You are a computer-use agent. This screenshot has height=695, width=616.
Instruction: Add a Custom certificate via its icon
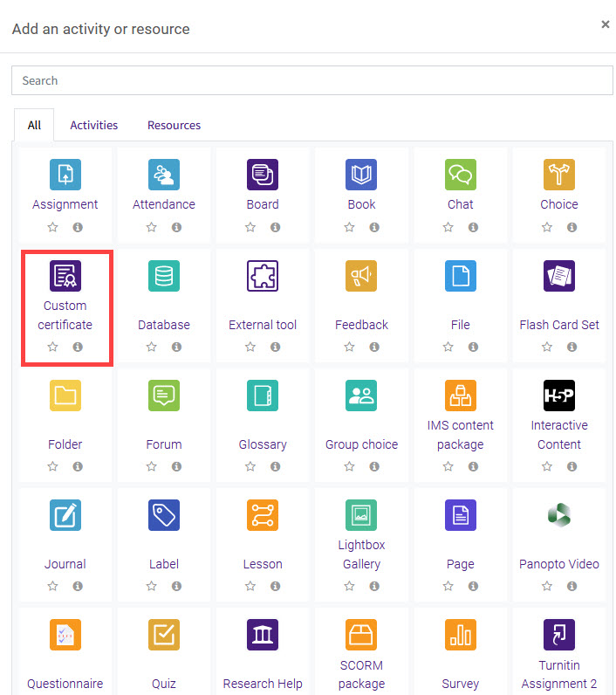tap(65, 276)
